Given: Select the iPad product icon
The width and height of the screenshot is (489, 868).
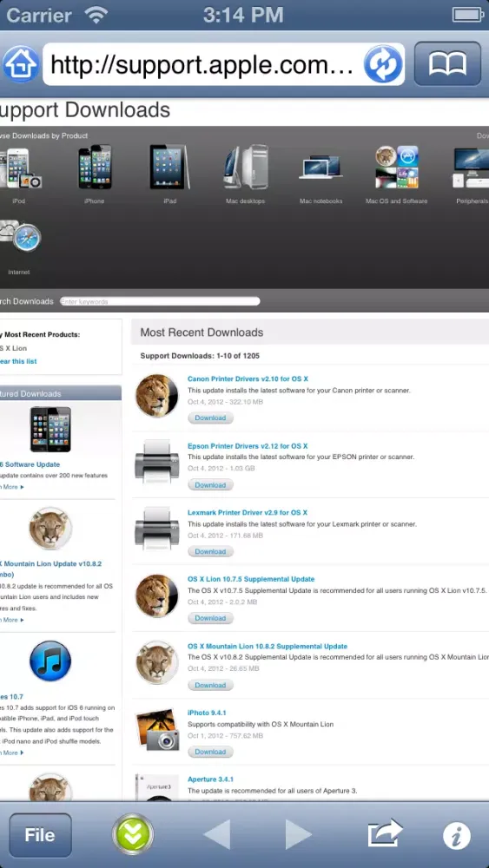Looking at the screenshot, I should (x=169, y=168).
